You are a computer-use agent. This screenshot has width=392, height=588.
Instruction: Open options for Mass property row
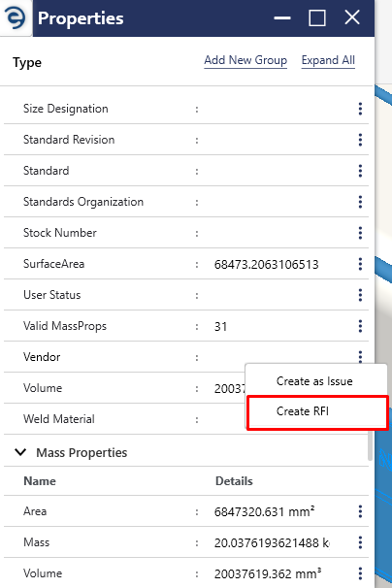[360, 542]
